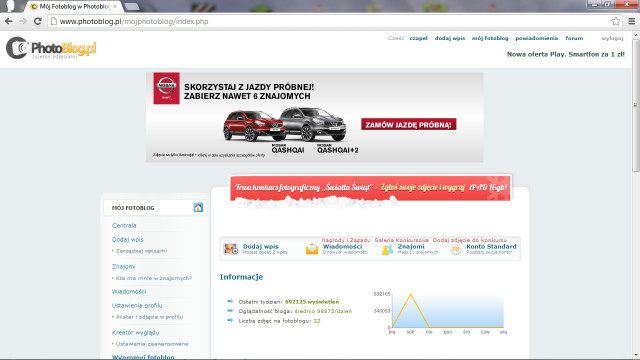Bookmark page with the star icon

pyautogui.click(x=616, y=21)
